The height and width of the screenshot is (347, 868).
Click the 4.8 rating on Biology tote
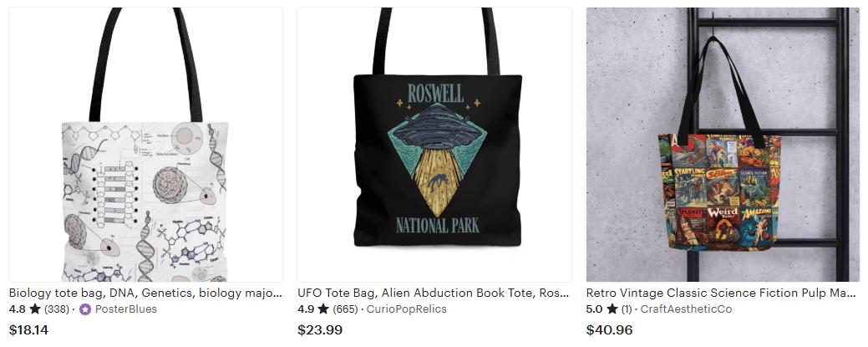pos(18,309)
